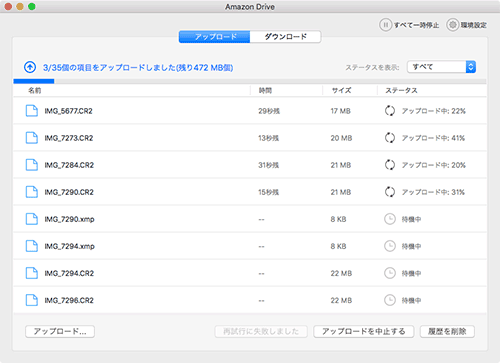
Task: Click 待機中 status of IMG_7294.xmp
Action: [x=411, y=246]
